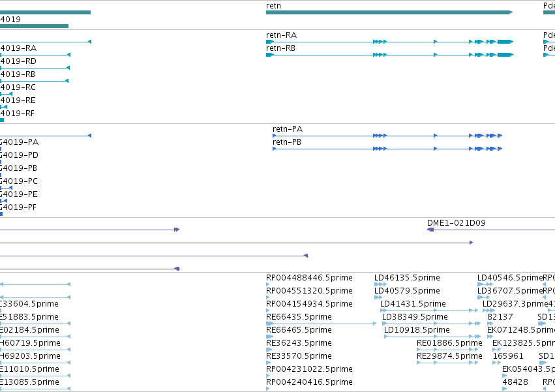The width and height of the screenshot is (555, 392).
Task: Click the DME1-021D09 feature label
Action: click(457, 222)
